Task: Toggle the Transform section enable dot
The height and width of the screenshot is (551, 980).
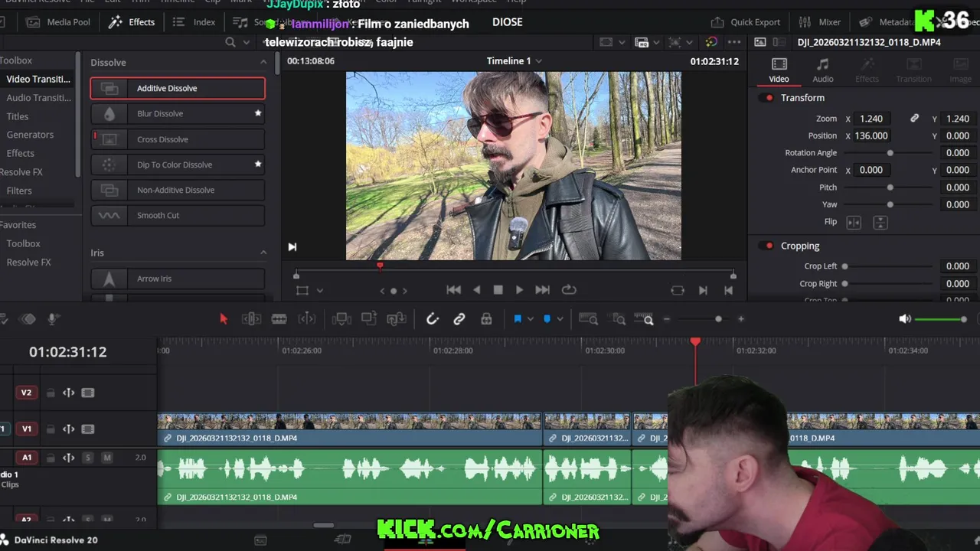Action: point(769,98)
